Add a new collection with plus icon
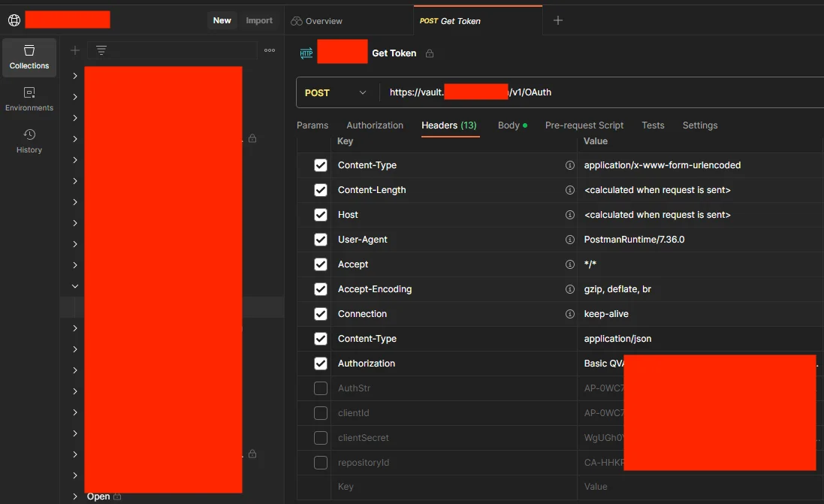 click(75, 50)
